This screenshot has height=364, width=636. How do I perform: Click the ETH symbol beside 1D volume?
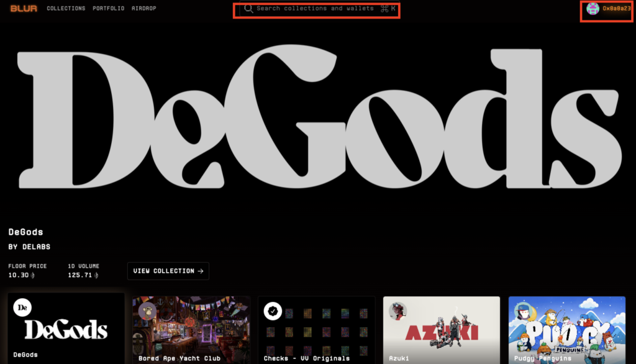pos(96,275)
